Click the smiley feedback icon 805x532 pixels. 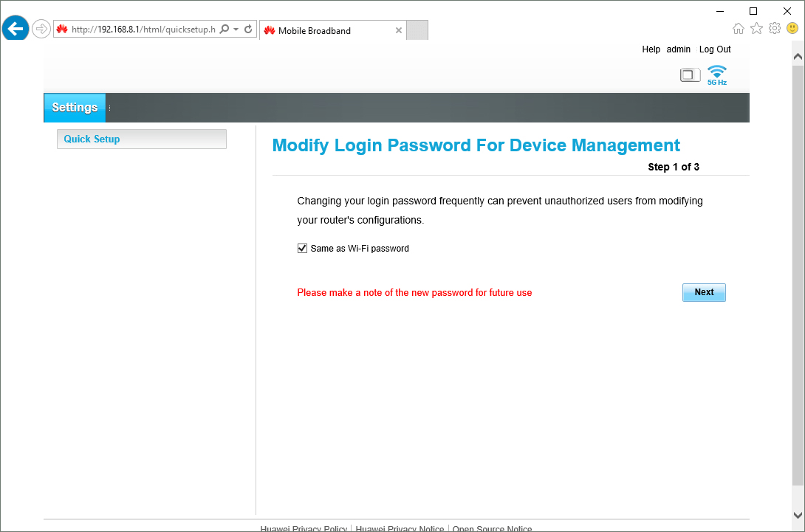tap(792, 29)
